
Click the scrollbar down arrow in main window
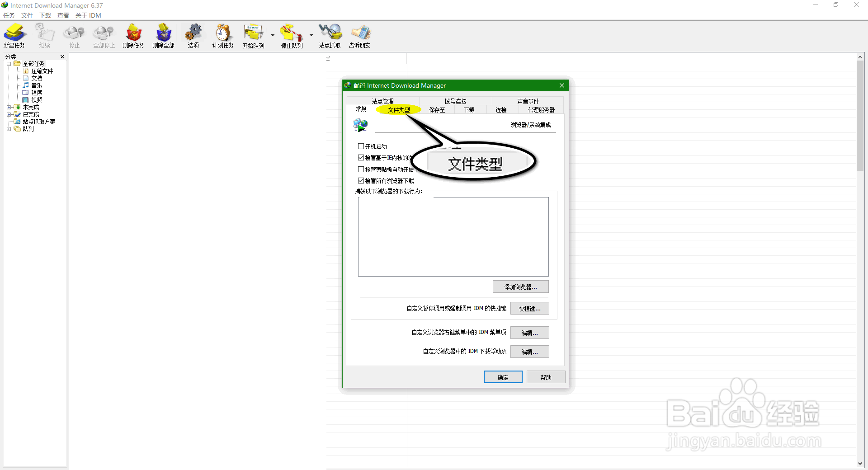pyautogui.click(x=860, y=463)
